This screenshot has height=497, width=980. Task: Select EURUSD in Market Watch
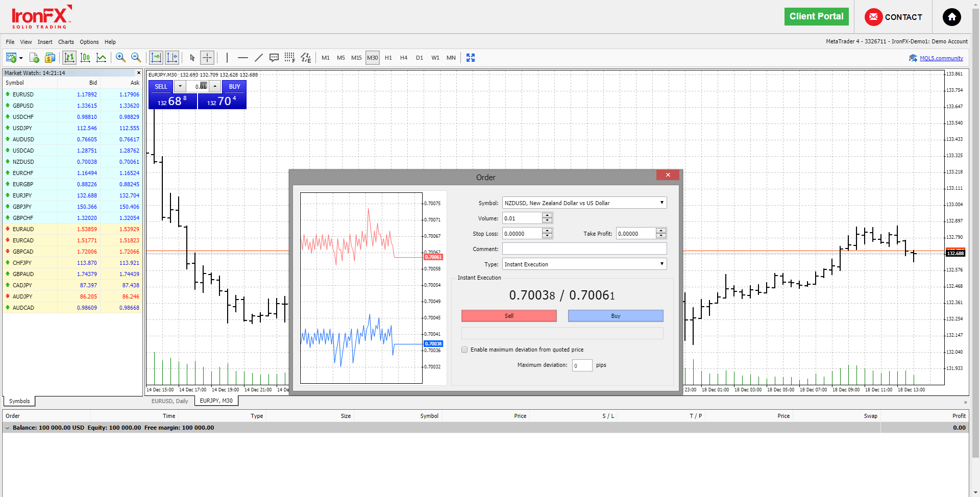[72, 94]
